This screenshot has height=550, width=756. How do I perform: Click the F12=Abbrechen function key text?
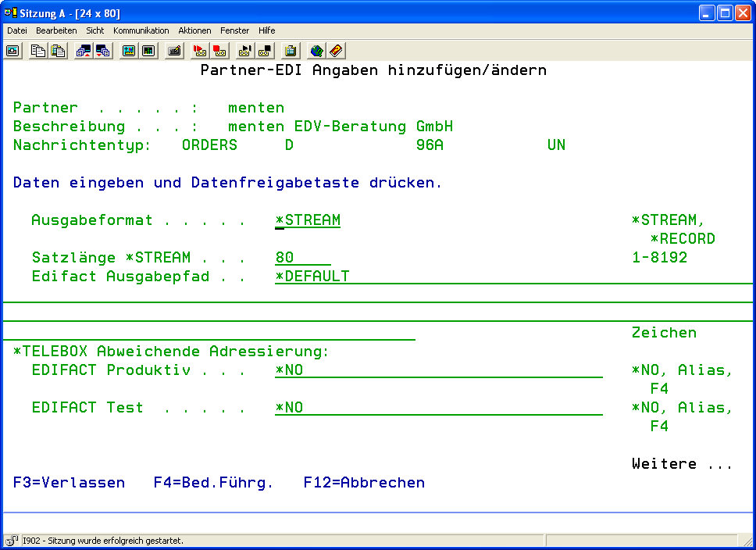tap(364, 483)
